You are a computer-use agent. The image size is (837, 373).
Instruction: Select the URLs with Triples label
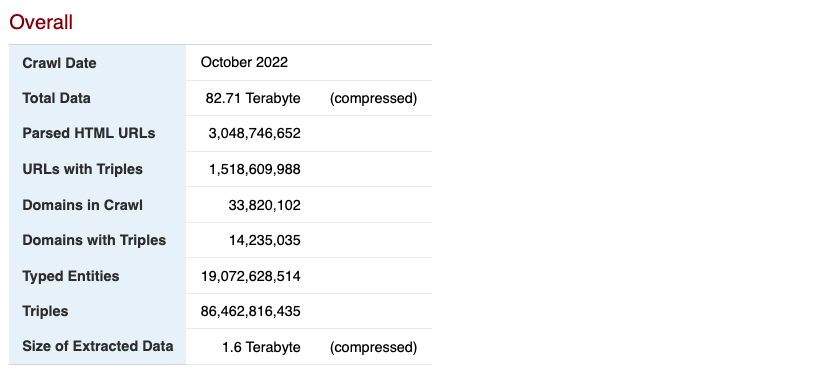click(x=83, y=169)
